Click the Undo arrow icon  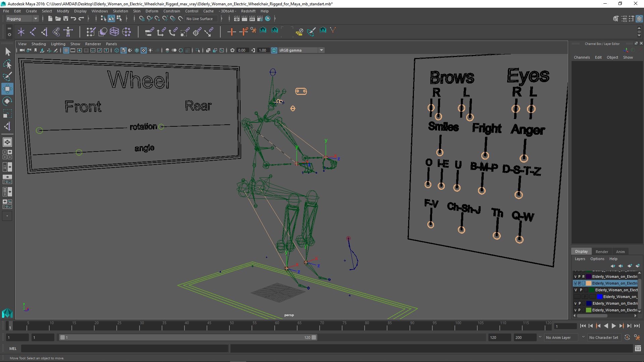73,19
